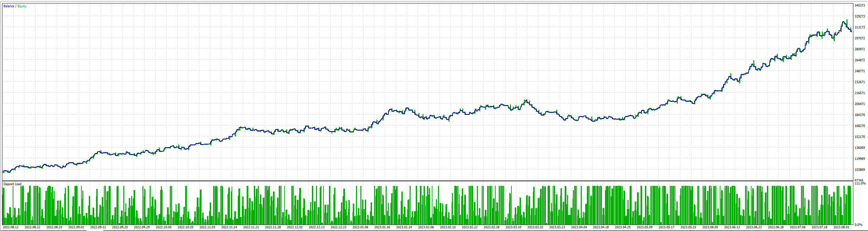Click the 2023.04.04 date label

579,227
